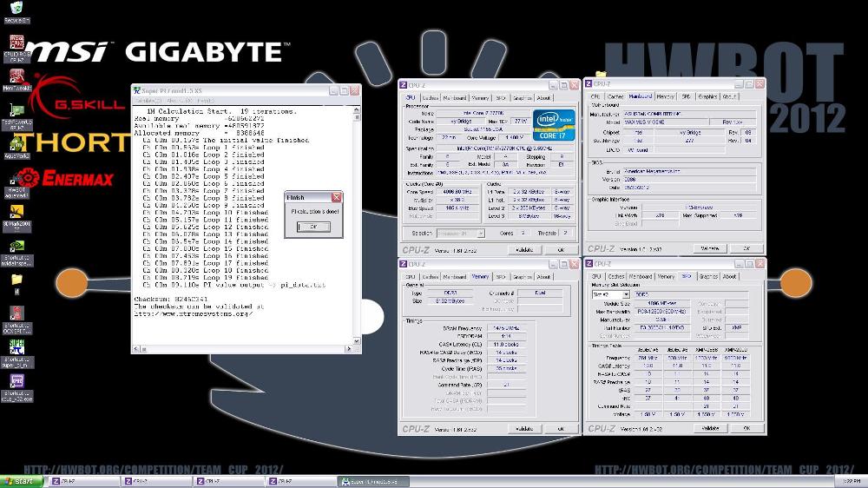
Task: Open SPD tab in the Memory CPU-Z window
Action: tap(501, 276)
